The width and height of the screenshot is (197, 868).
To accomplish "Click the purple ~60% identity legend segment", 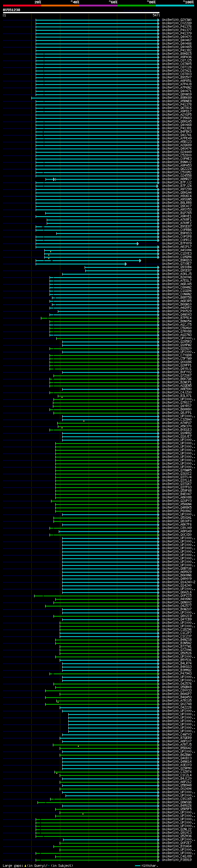I will pos(98,6).
